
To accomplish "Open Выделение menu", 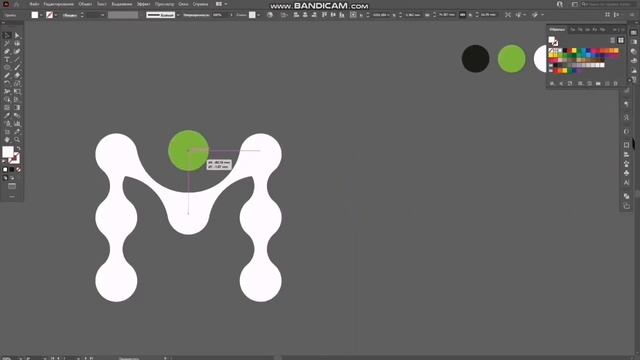I will point(122,4).
